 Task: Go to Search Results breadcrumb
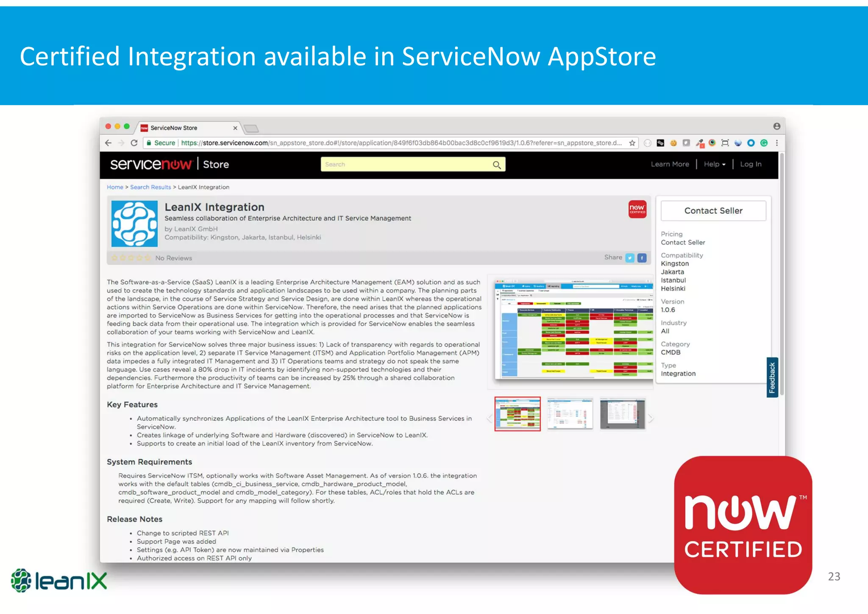pos(150,187)
